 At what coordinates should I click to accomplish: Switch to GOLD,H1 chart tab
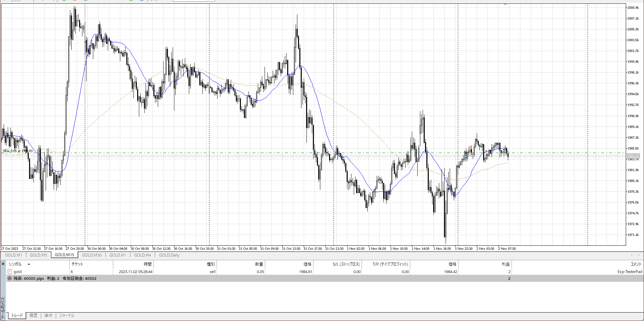118,255
